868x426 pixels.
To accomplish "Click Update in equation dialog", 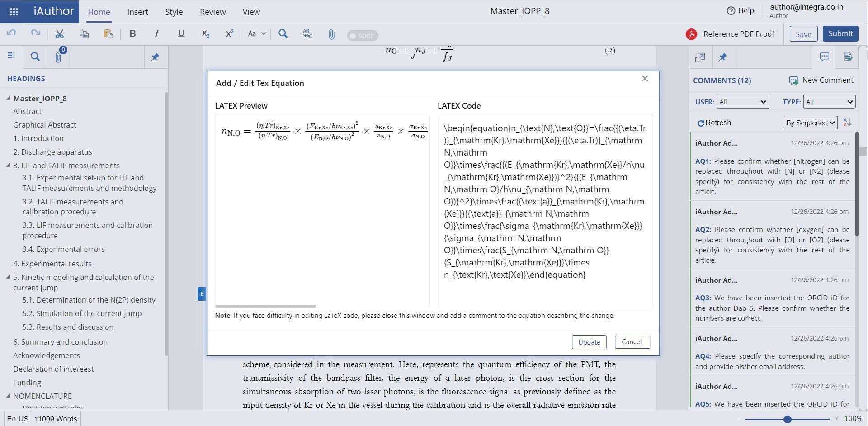I will (589, 342).
